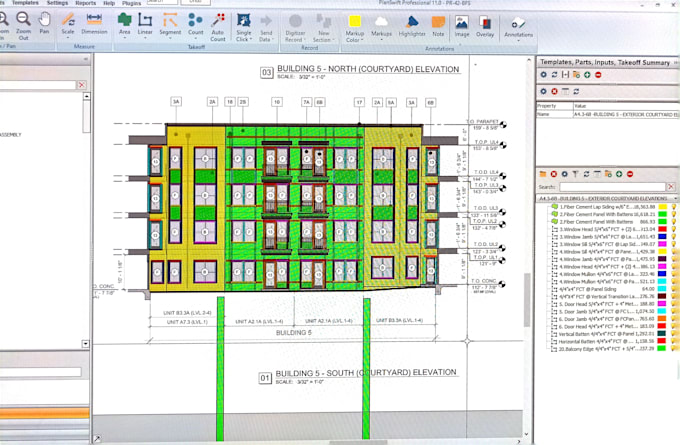Image resolution: width=680 pixels, height=445 pixels.
Task: Click the red X beside the left panel's input
Action: point(82,85)
